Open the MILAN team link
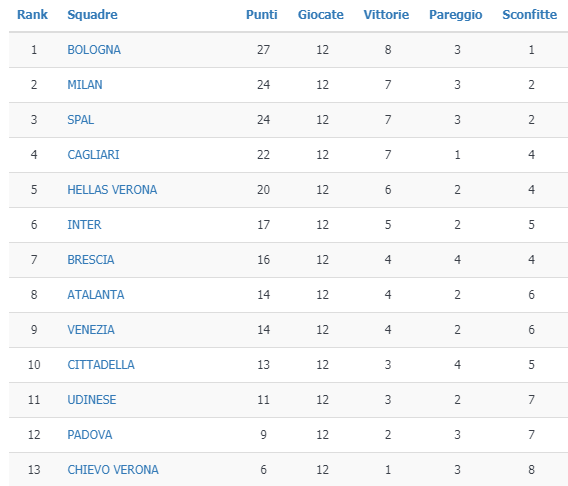This screenshot has height=486, width=568. [85, 85]
